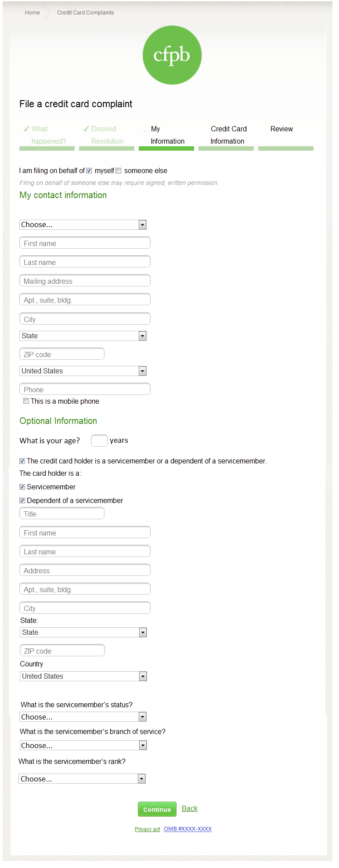Focus the age input box
The image size is (339, 868).
pos(99,441)
